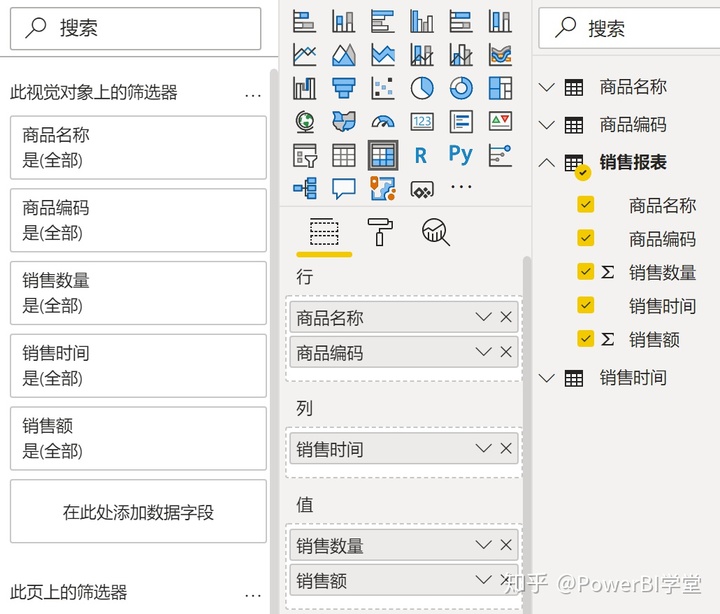Select the highlighted matrix visual
The width and height of the screenshot is (720, 614).
382,155
